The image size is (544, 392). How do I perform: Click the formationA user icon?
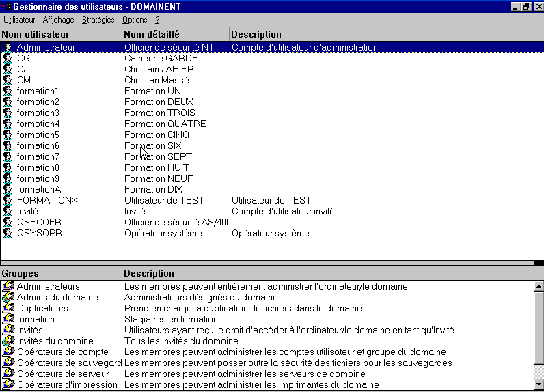point(8,190)
